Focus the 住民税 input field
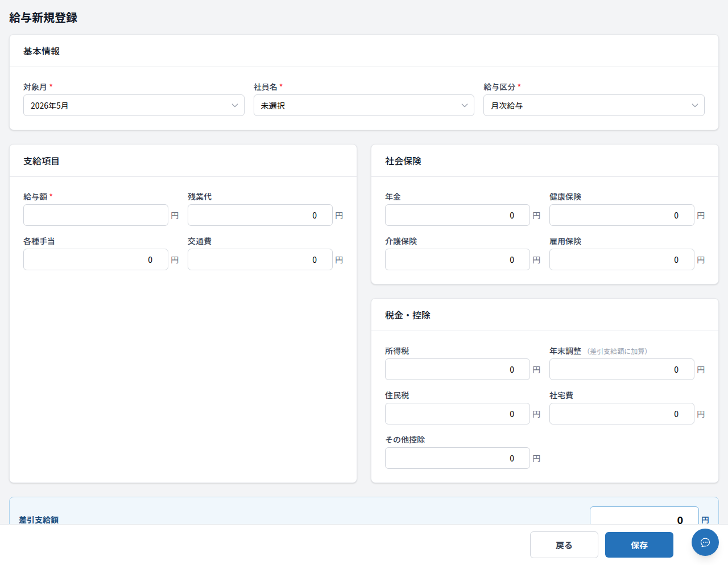This screenshot has width=728, height=565. click(x=457, y=414)
